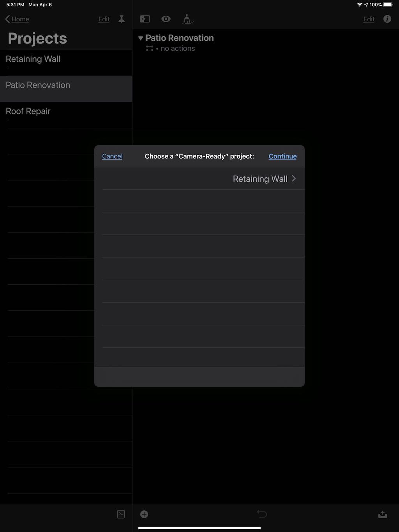Select Retaining Wall project in sidebar
Viewport: 399px width, 532px height.
pos(66,63)
